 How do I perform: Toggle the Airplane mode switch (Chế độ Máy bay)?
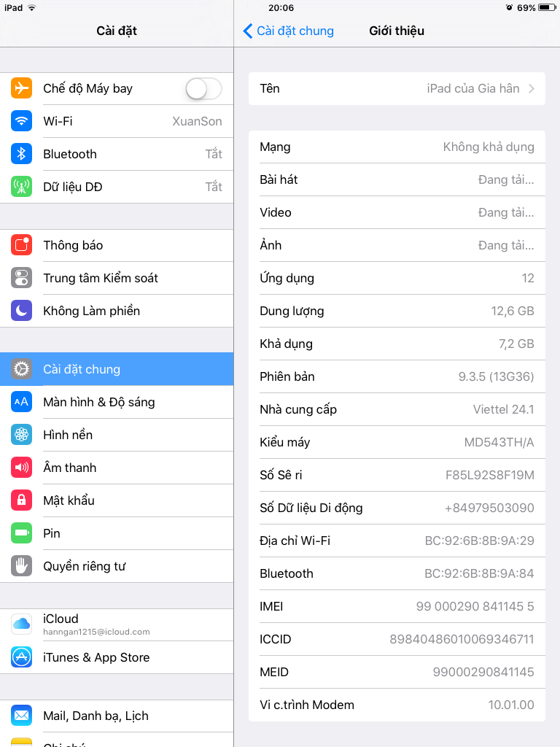pos(204,88)
